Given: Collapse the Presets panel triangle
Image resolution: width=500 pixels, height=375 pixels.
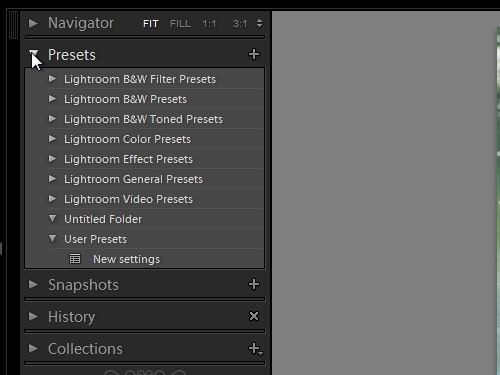Looking at the screenshot, I should pos(33,54).
